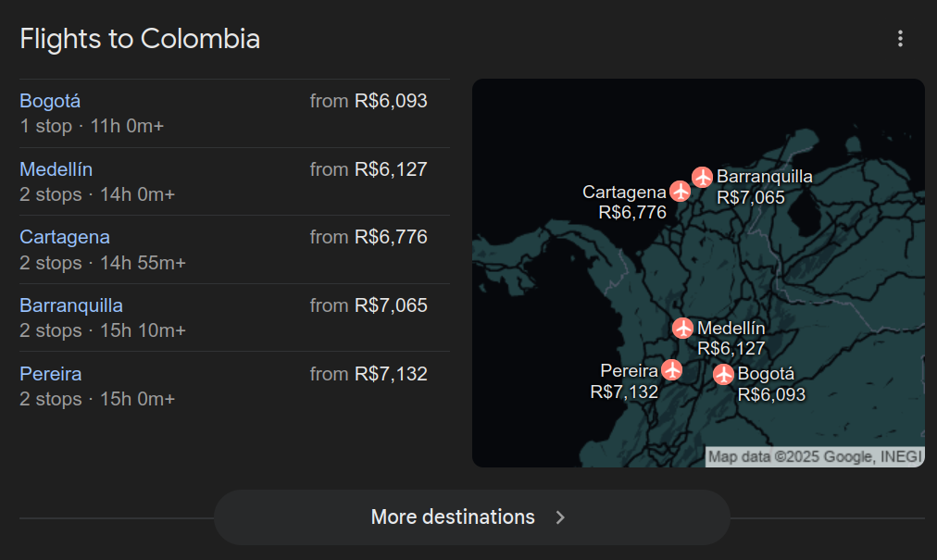Click the map price R$6,093 under Bogotá
937x560 pixels.
click(771, 394)
